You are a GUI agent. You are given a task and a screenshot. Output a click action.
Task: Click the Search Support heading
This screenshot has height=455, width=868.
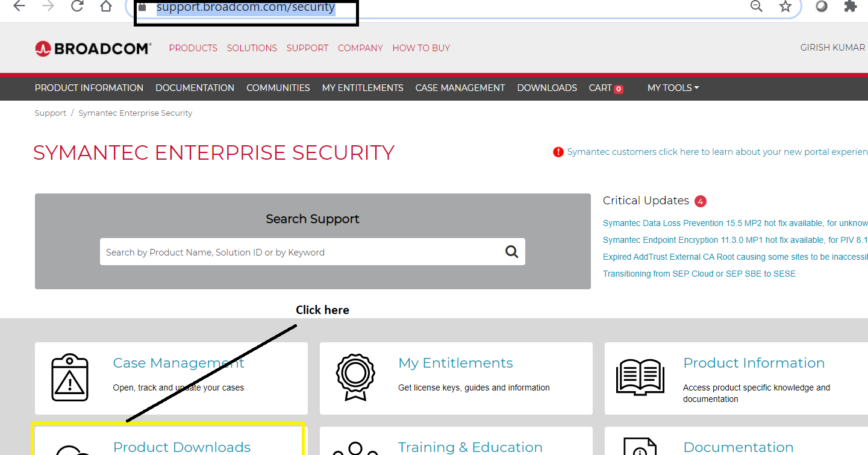(313, 219)
